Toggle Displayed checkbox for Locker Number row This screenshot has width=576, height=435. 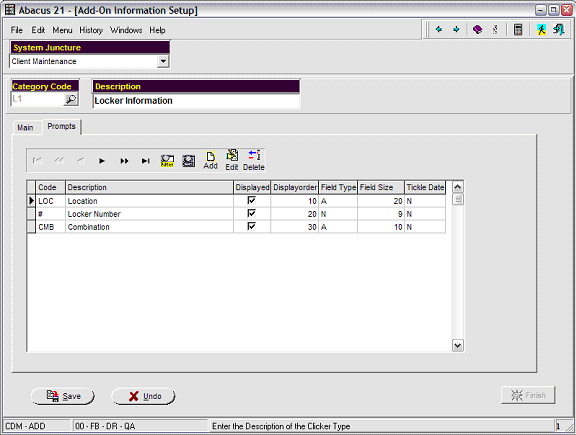(x=252, y=213)
